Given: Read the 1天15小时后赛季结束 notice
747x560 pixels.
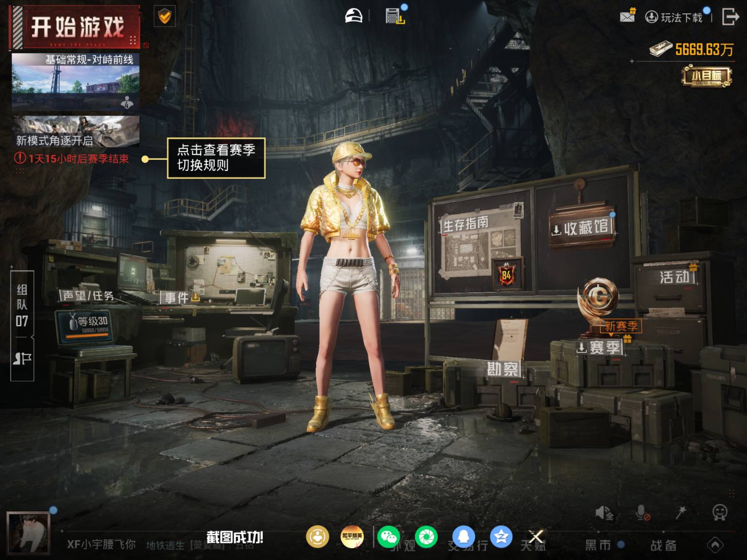Looking at the screenshot, I should click(x=72, y=158).
